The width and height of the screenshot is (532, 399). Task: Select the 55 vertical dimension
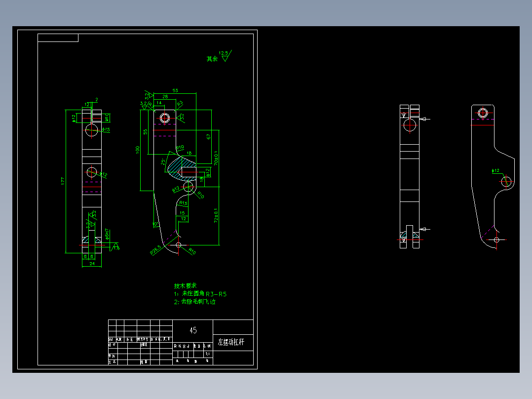click(145, 132)
